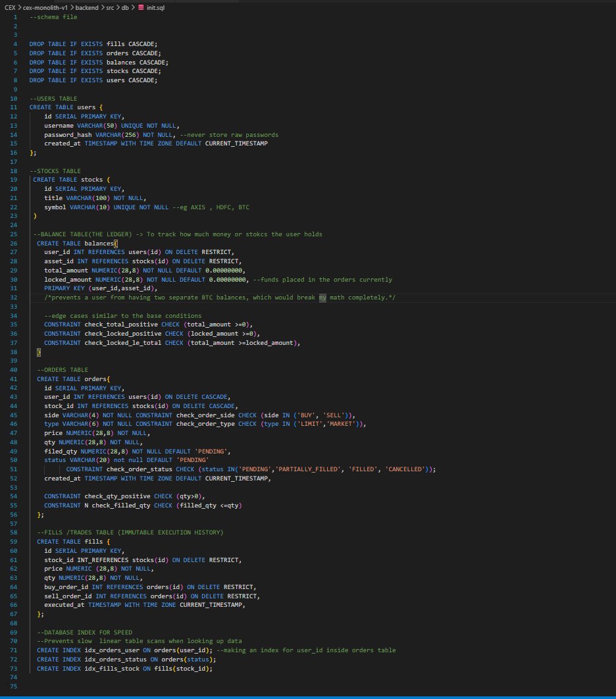The width and height of the screenshot is (616, 699).
Task: Select the src breadcrumb folder
Action: [x=110, y=8]
